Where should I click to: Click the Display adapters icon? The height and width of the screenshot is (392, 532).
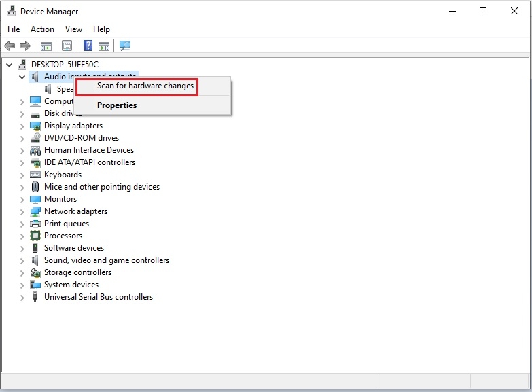click(35, 126)
